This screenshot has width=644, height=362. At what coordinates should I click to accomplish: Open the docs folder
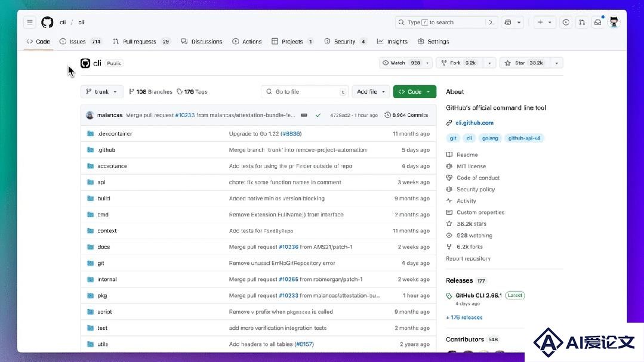tap(103, 247)
